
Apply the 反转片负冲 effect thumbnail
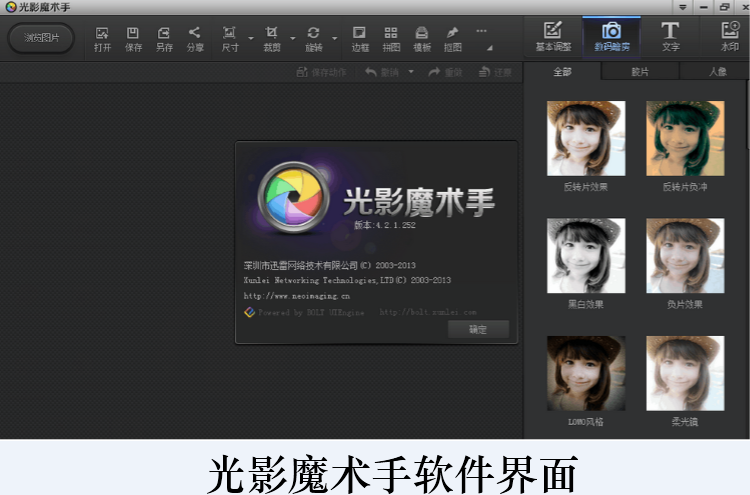(685, 138)
